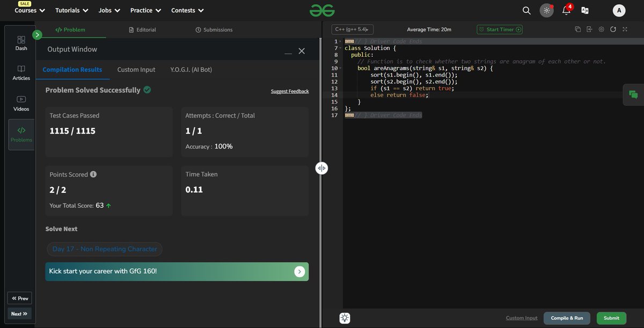Click the GfG 160 banner arrow
Viewport: 644px width, 328px height.
[300, 272]
